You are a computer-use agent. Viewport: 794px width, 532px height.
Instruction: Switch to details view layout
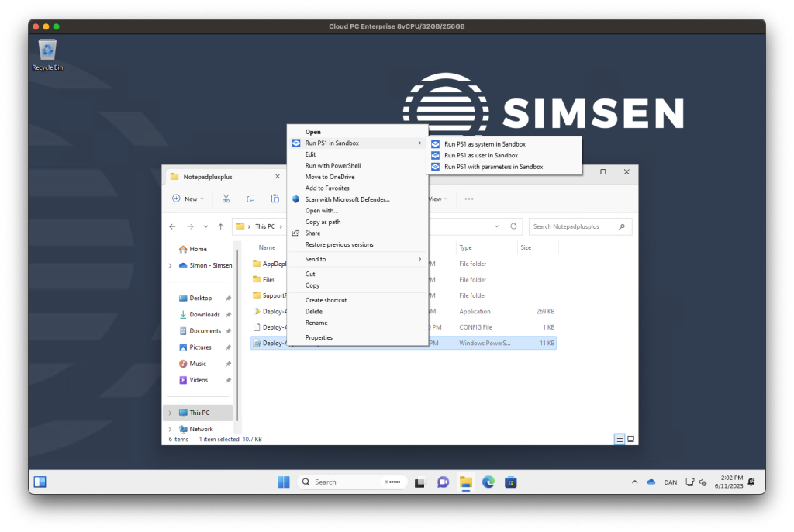620,439
